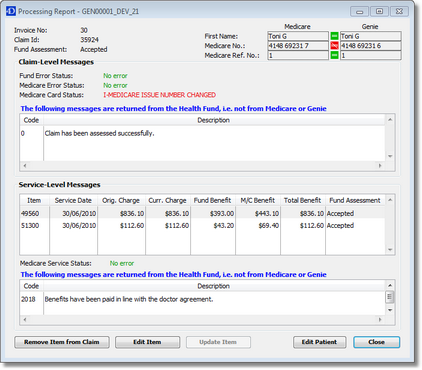Click the Genie Medicare number field 4148 69231 6

point(371,46)
